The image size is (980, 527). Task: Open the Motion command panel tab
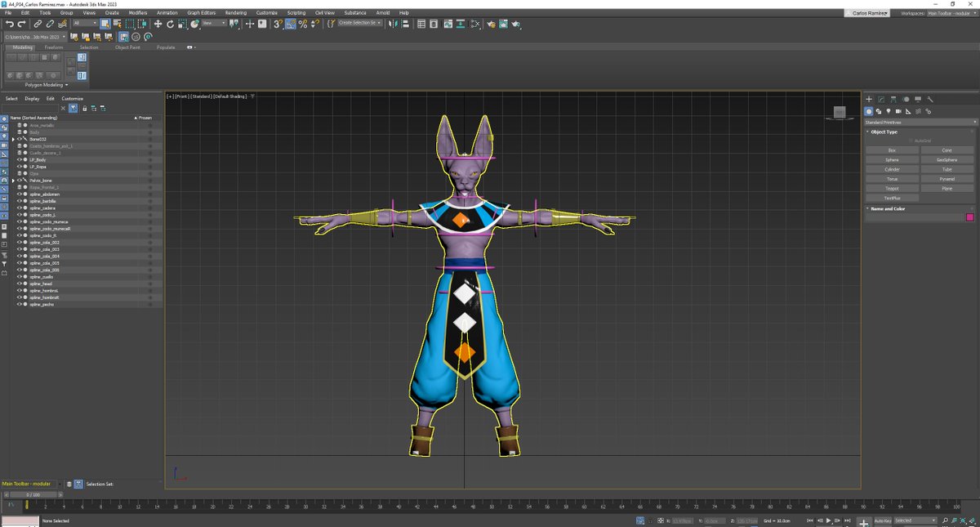906,99
